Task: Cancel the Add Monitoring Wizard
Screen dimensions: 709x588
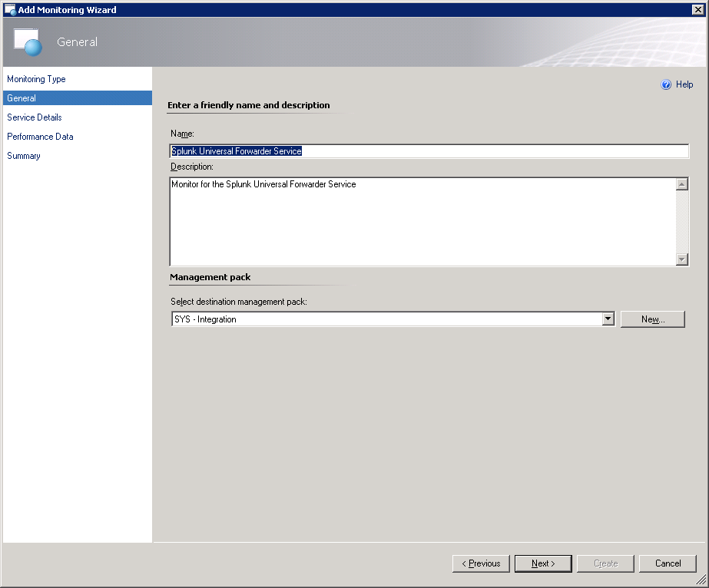Action: point(668,563)
